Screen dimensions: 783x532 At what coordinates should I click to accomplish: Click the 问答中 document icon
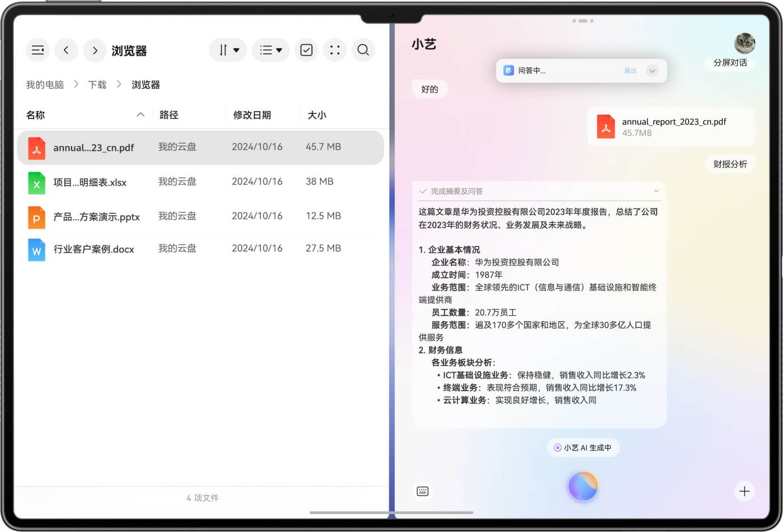[508, 70]
